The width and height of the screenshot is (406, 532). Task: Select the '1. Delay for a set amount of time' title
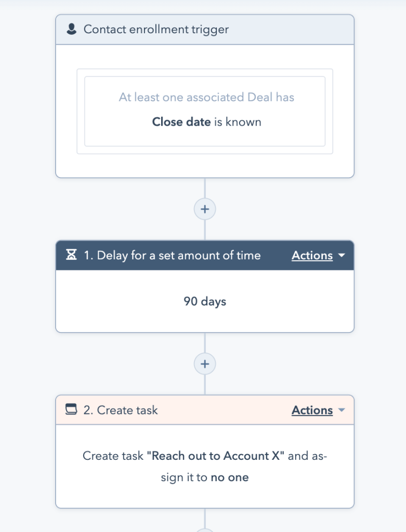(172, 255)
